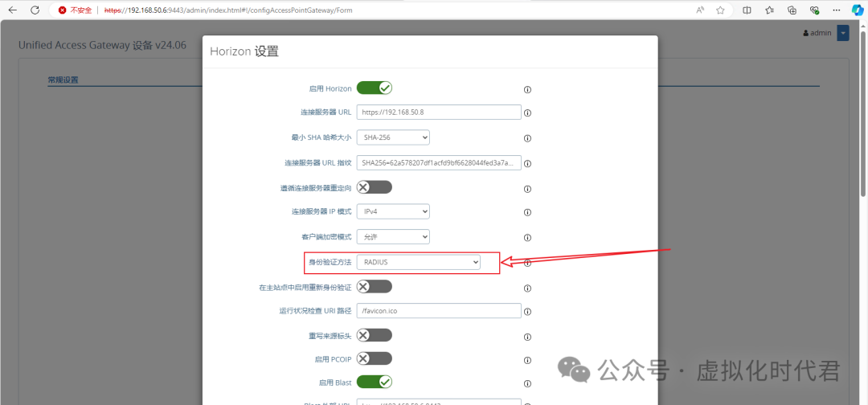This screenshot has height=405, width=868.
Task: Enable 在主站点中启用重新身份验证 toggle
Action: tap(375, 287)
